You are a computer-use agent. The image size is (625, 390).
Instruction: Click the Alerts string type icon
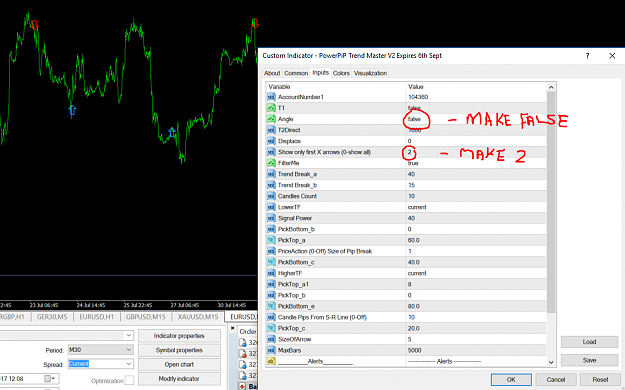271,361
